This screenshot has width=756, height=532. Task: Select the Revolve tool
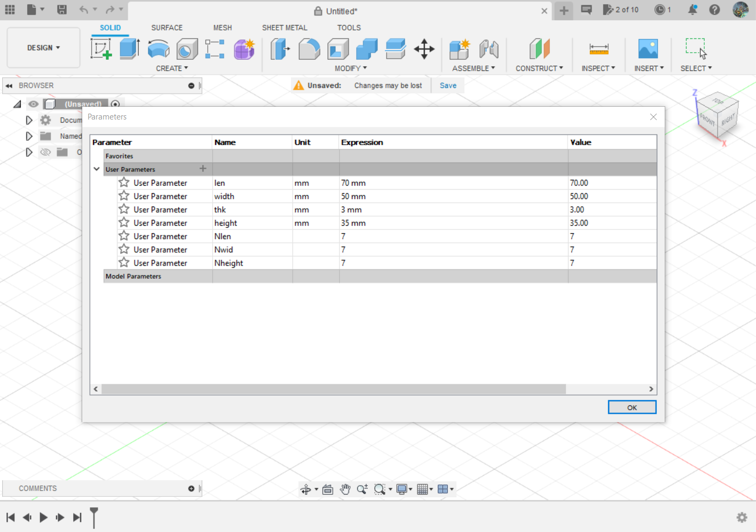tap(159, 49)
